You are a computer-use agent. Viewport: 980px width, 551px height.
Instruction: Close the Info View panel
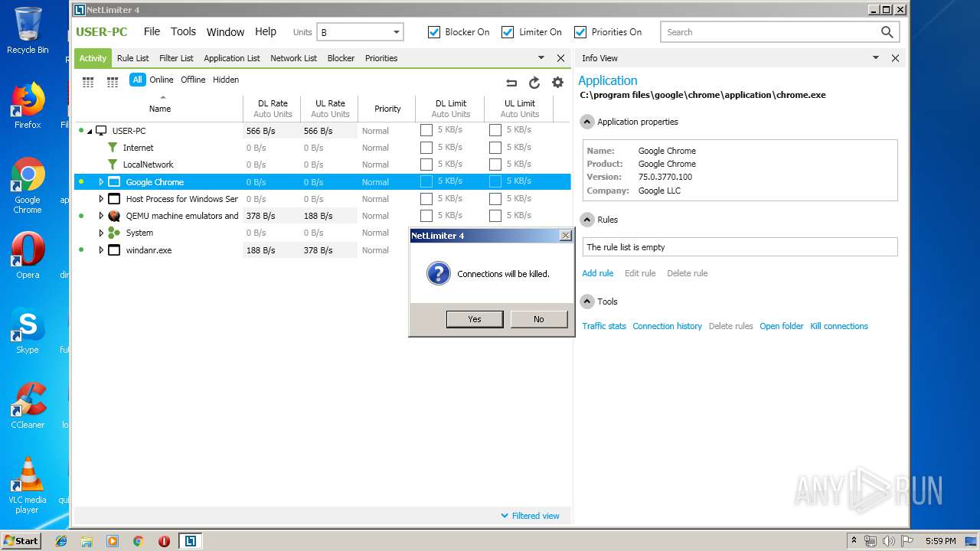(x=895, y=58)
